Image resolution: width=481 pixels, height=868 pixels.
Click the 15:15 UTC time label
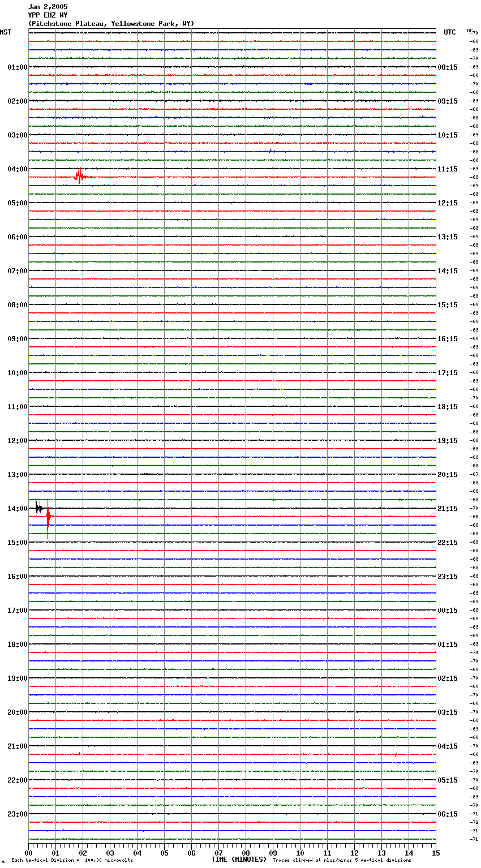coord(448,305)
